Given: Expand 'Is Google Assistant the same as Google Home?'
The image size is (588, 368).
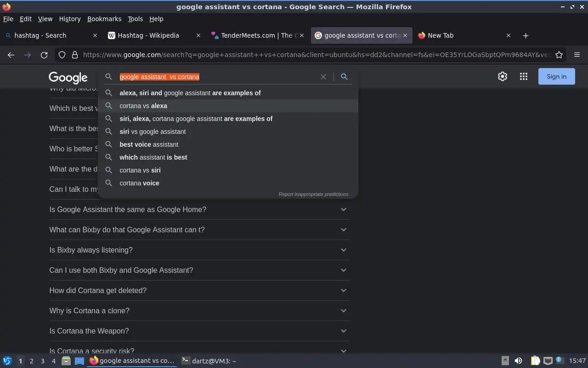Looking at the screenshot, I should click(x=199, y=209).
